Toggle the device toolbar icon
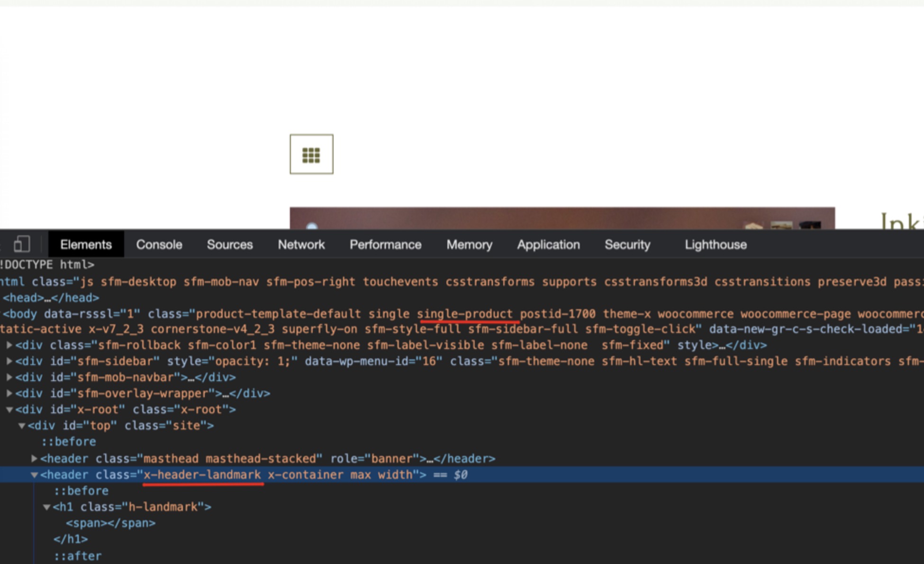The image size is (924, 564). tap(22, 244)
